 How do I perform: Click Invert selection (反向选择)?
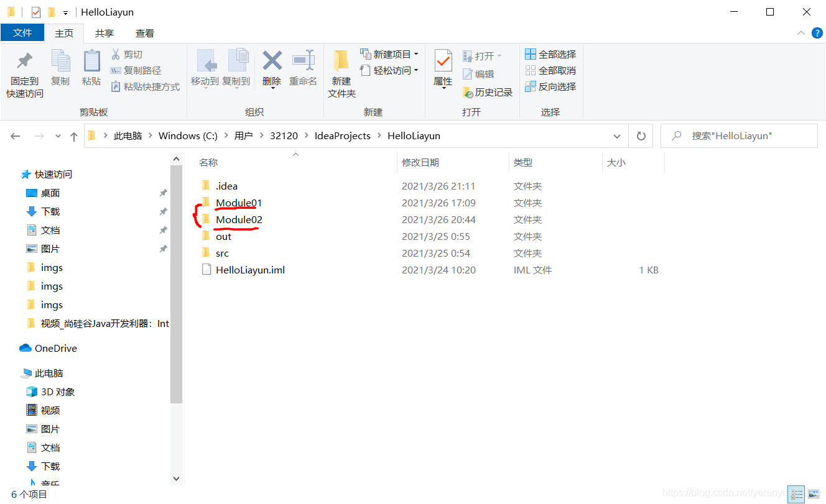550,87
